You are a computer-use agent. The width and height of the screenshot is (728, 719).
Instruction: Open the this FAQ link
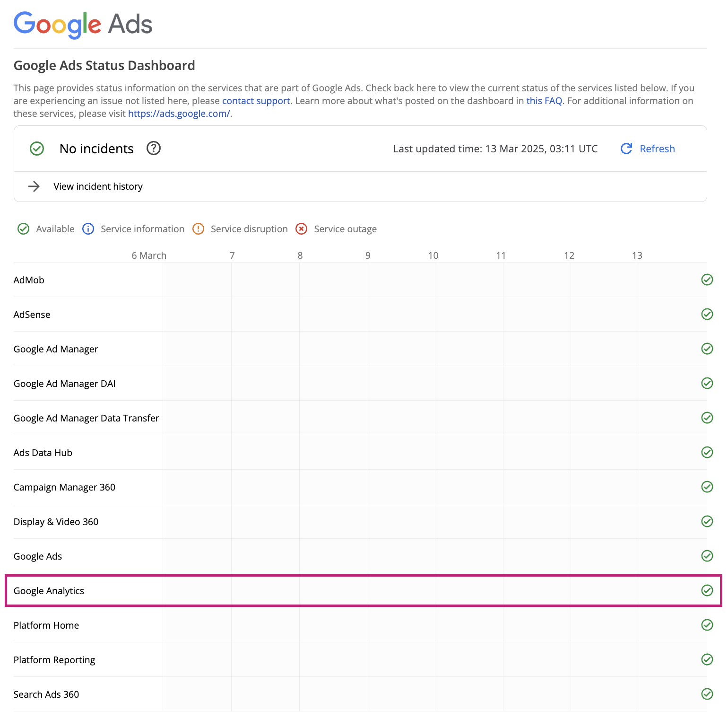tap(544, 101)
